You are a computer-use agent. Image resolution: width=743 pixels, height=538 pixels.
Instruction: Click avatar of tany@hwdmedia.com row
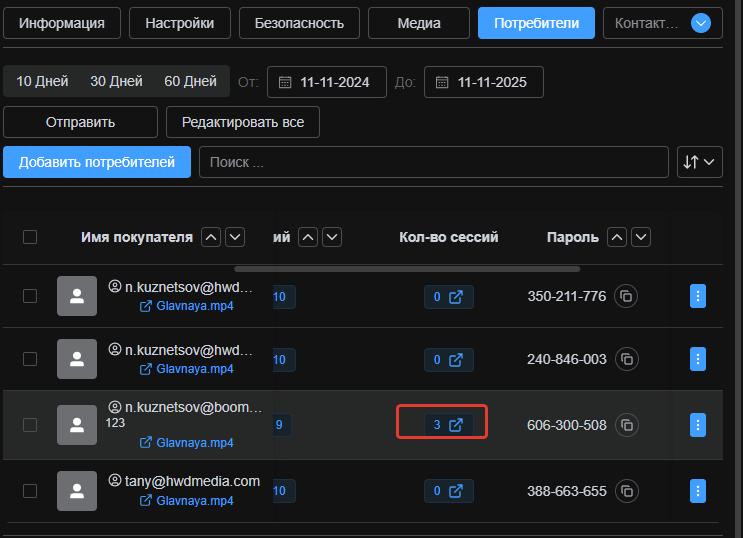click(77, 491)
